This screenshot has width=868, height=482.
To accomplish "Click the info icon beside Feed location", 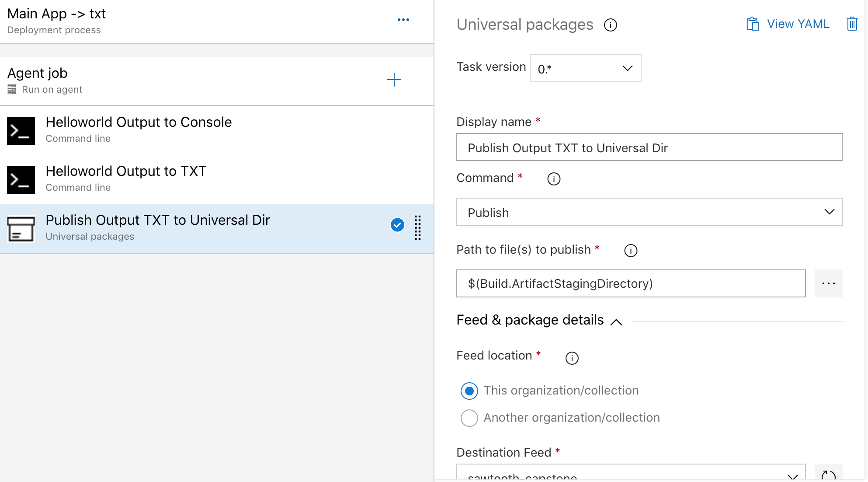I will (x=572, y=358).
